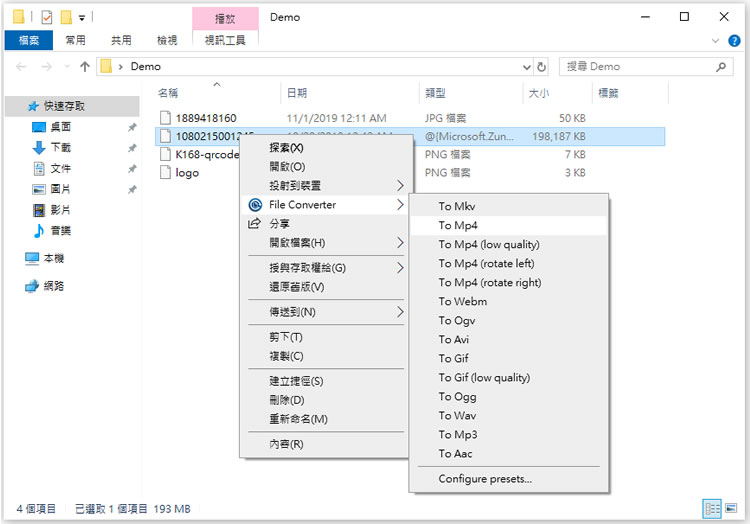Viewport: 750px width, 524px height.
Task: Choose To Mp4 (rotate right)
Action: click(509, 283)
